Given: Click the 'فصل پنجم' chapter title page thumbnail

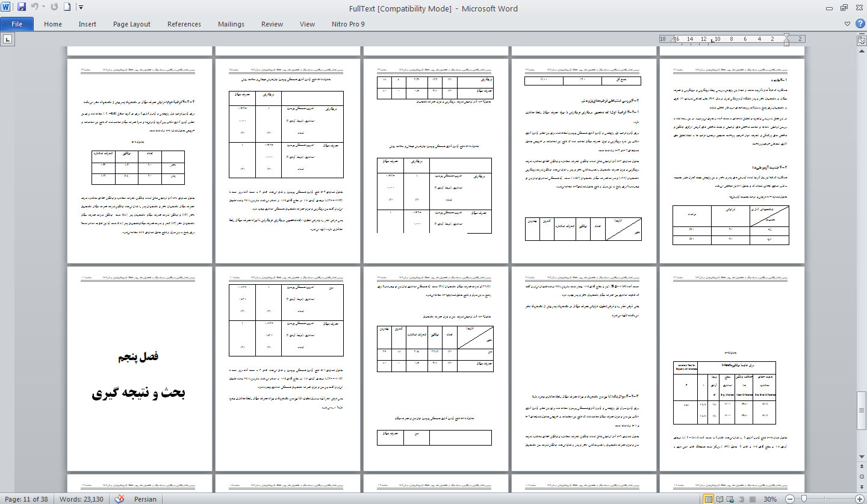Looking at the screenshot, I should pos(139,369).
